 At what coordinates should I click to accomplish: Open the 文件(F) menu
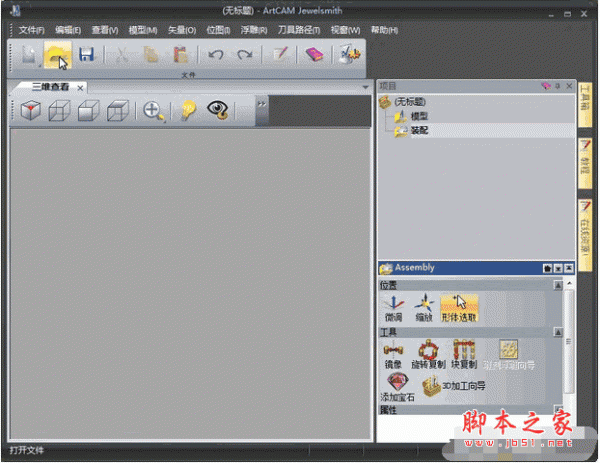pyautogui.click(x=31, y=30)
